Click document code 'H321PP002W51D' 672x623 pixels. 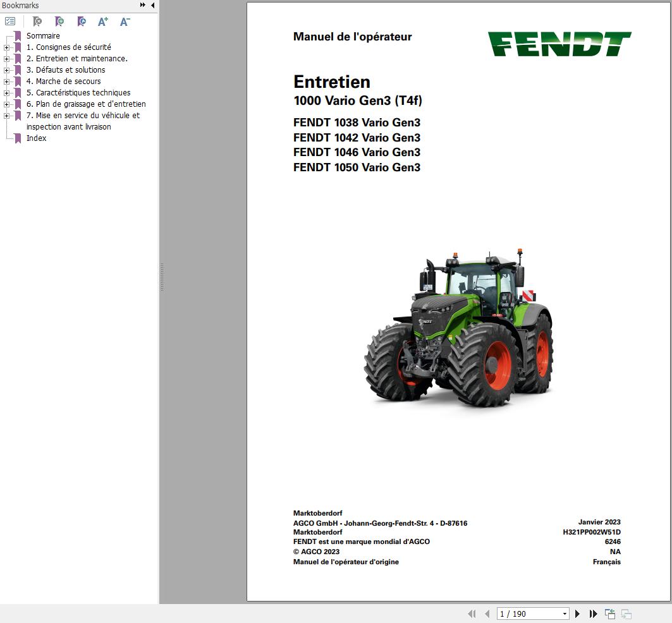tap(592, 532)
